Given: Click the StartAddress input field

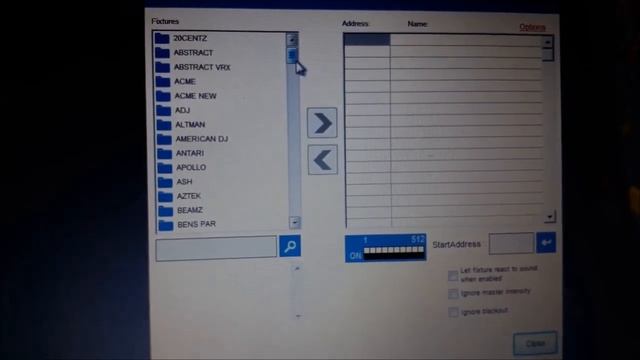Looking at the screenshot, I should [511, 244].
